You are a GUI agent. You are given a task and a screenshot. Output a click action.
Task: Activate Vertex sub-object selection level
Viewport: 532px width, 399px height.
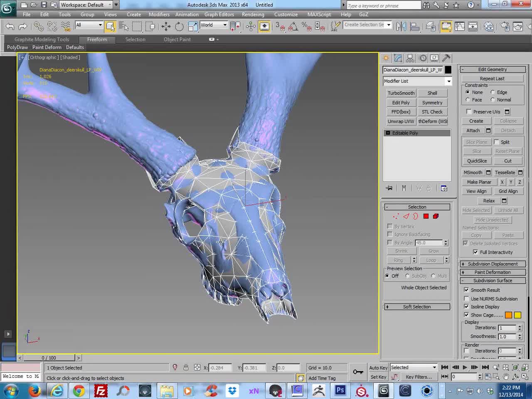pos(396,216)
